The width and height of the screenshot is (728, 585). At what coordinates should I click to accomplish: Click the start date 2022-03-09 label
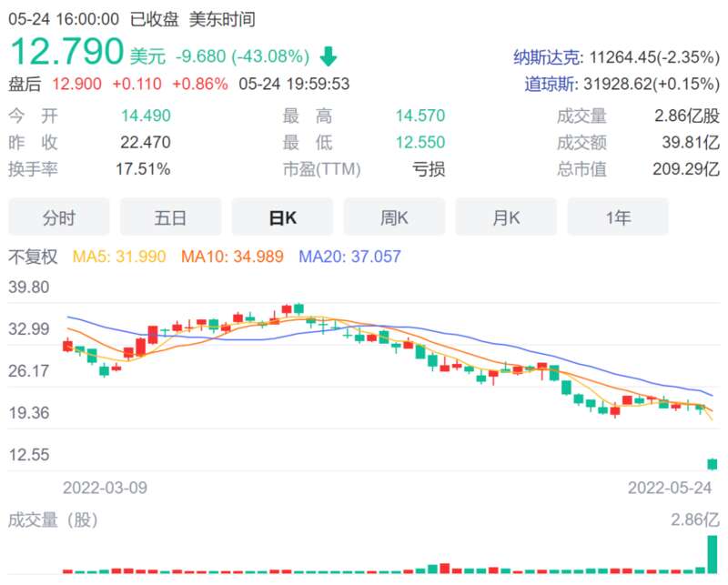point(105,488)
